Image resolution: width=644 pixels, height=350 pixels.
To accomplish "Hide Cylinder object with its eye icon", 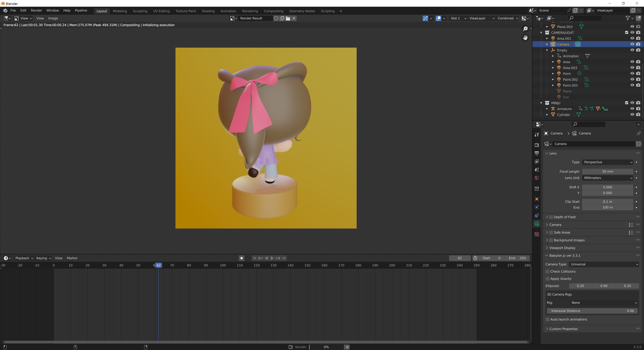I will pyautogui.click(x=632, y=115).
